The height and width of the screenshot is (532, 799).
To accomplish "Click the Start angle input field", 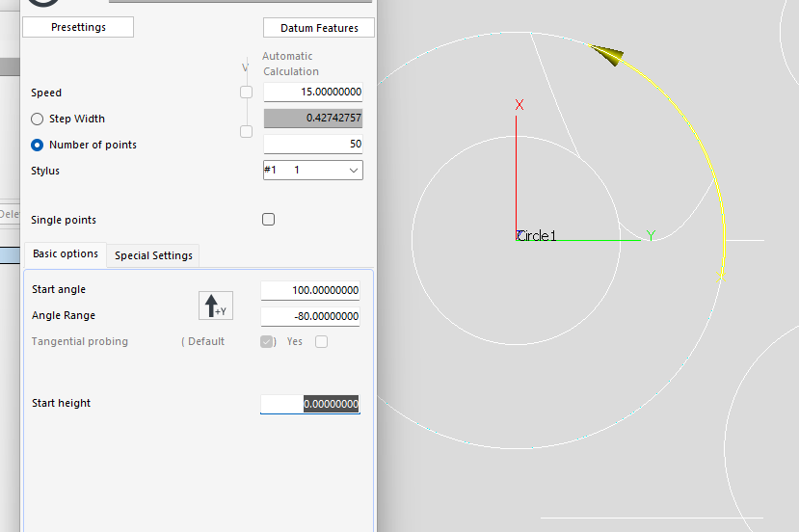I will pos(310,290).
